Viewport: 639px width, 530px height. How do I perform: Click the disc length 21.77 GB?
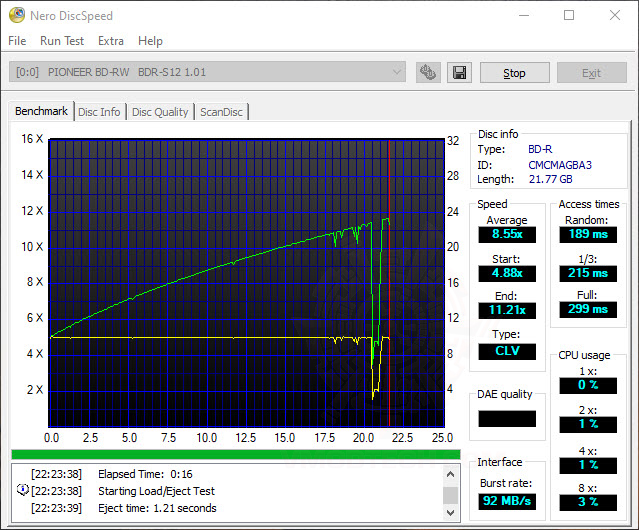tap(551, 179)
